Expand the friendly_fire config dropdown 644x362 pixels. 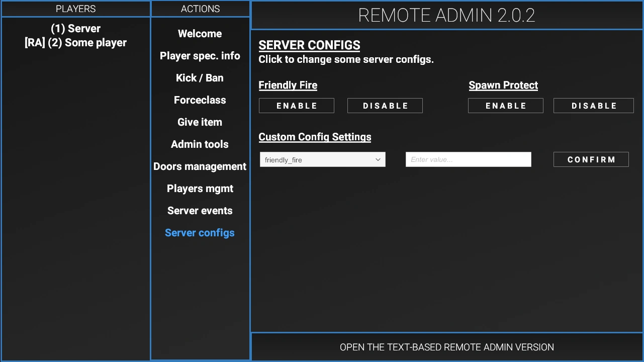(x=323, y=159)
